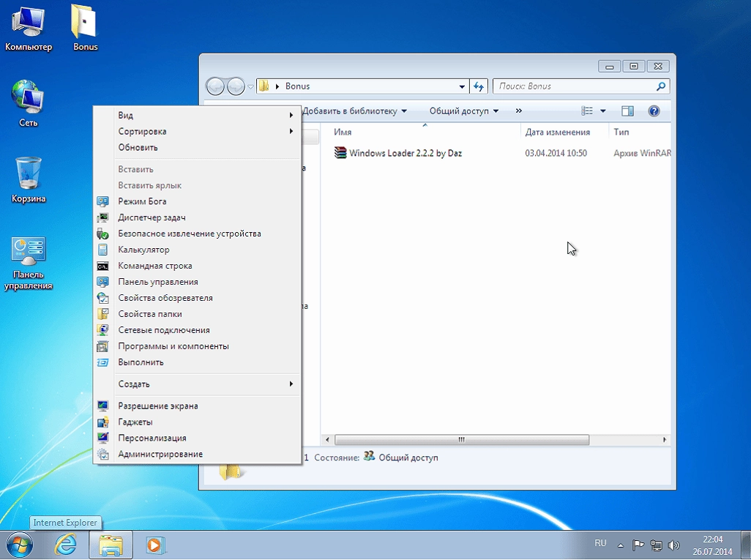The image size is (751, 560).
Task: Select Панель управления desktop icon
Action: point(29,264)
